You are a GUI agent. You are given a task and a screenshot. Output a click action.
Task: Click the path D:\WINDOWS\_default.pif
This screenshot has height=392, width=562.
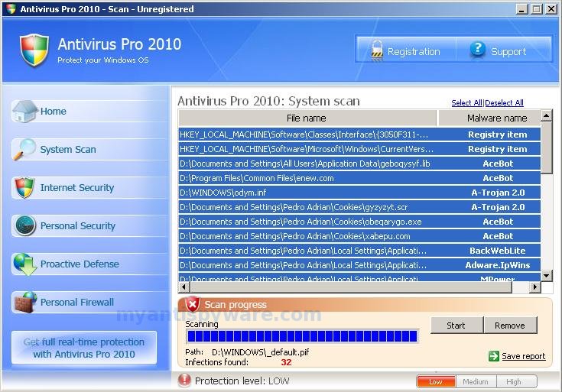coord(261,352)
